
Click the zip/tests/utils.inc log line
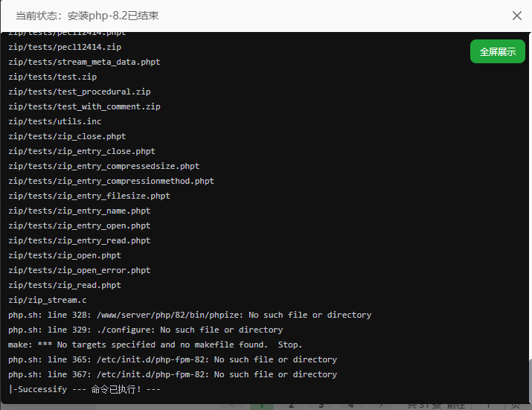tap(55, 121)
